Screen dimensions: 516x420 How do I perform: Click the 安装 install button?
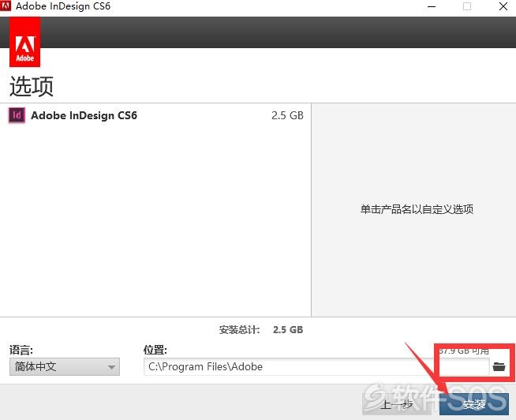[474, 404]
